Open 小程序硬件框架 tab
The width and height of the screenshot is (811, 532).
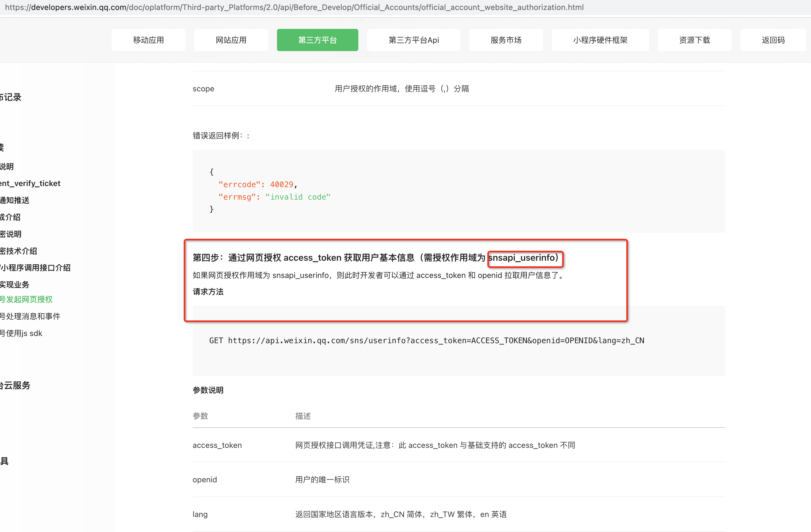click(600, 40)
